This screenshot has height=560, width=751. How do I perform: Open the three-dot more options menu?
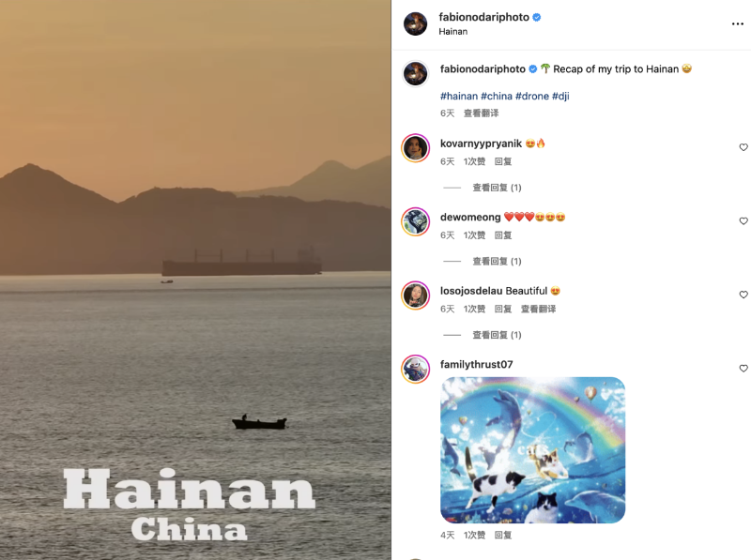737,24
